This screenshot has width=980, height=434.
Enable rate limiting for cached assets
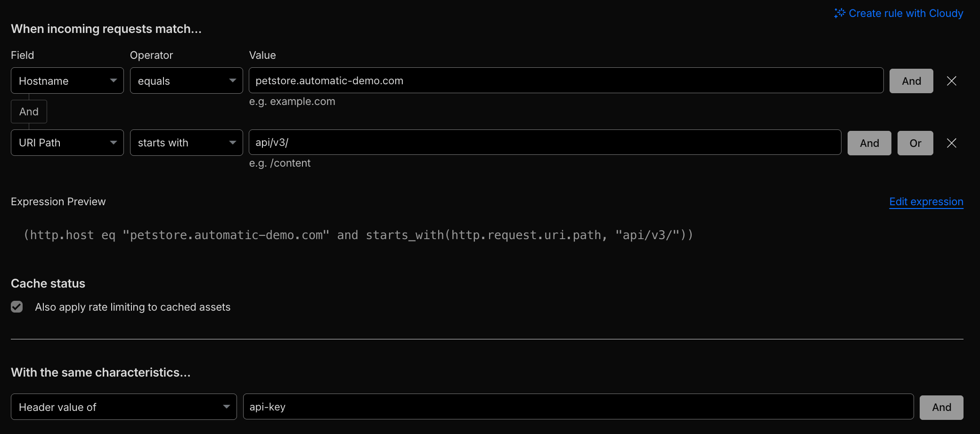(x=16, y=306)
